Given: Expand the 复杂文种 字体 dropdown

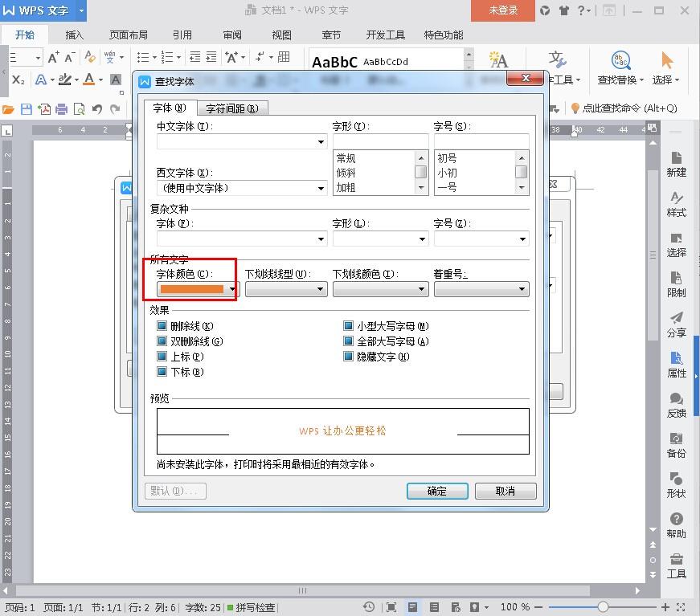Looking at the screenshot, I should [x=321, y=239].
